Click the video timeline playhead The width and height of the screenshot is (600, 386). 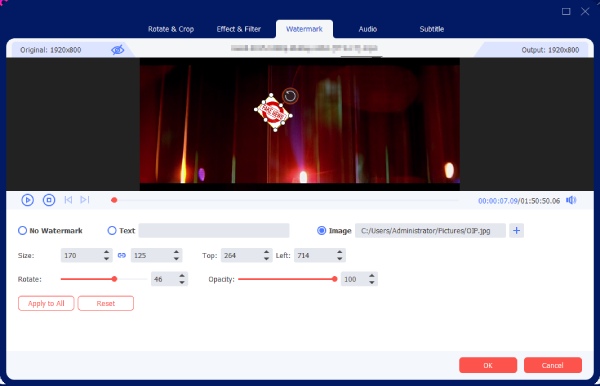point(114,200)
